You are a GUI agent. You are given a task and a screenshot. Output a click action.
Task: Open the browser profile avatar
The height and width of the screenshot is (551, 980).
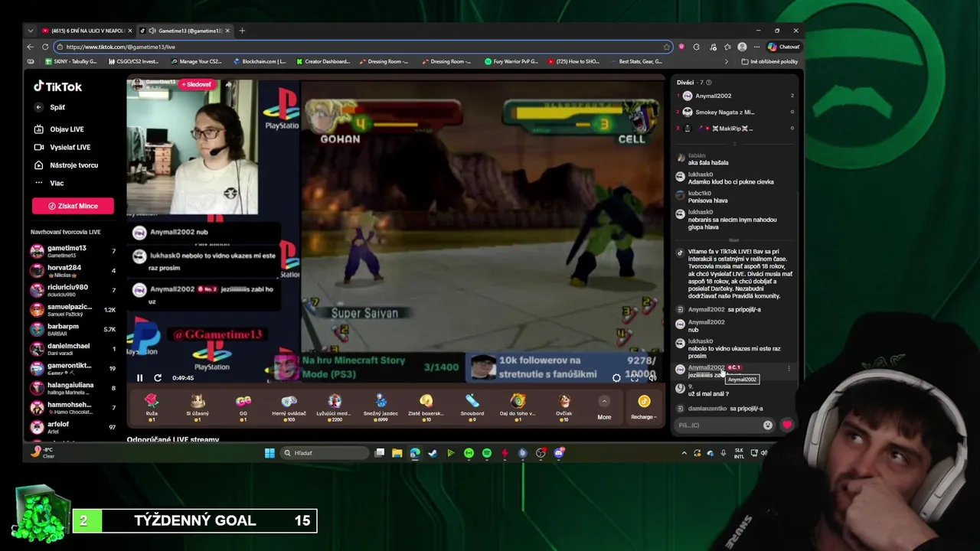click(742, 47)
